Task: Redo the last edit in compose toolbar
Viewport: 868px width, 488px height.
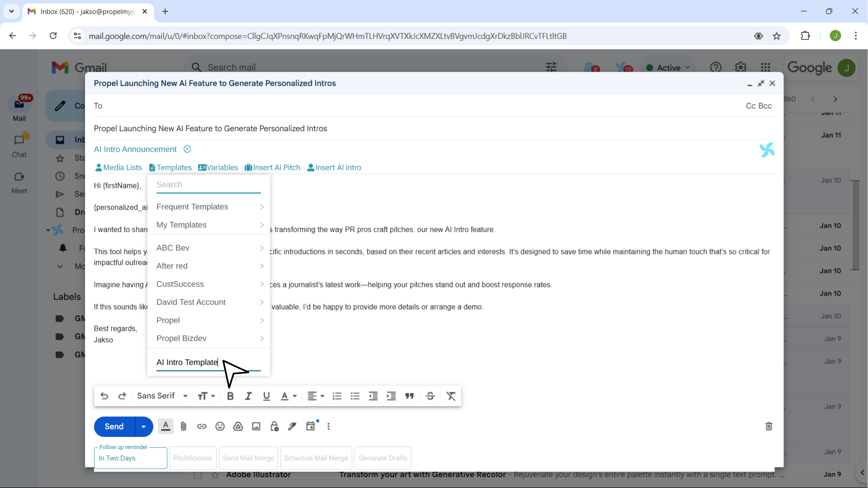Action: (122, 396)
